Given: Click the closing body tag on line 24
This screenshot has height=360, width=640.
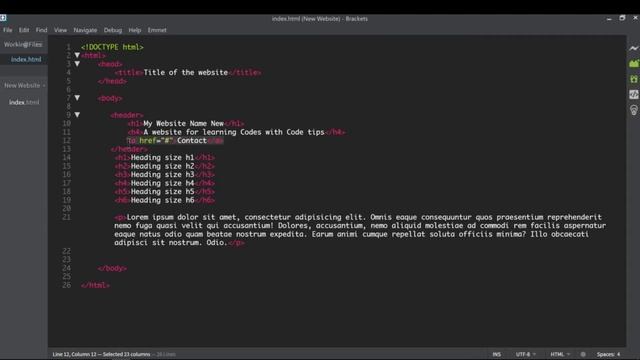Looking at the screenshot, I should pyautogui.click(x=112, y=268).
